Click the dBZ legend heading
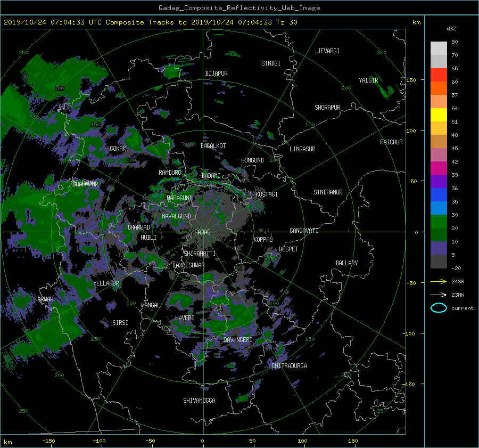The height and width of the screenshot is (448, 479). [x=451, y=29]
